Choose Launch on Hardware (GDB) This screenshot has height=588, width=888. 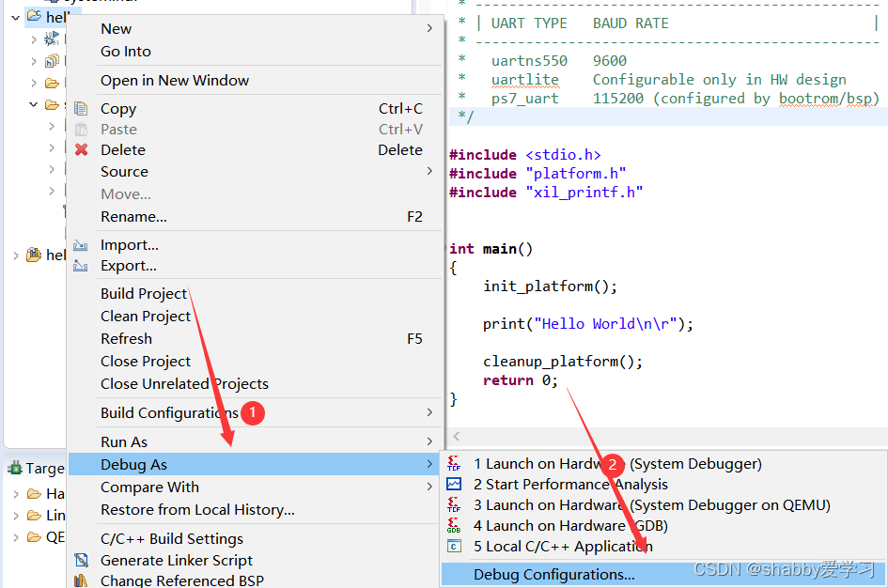571,526
